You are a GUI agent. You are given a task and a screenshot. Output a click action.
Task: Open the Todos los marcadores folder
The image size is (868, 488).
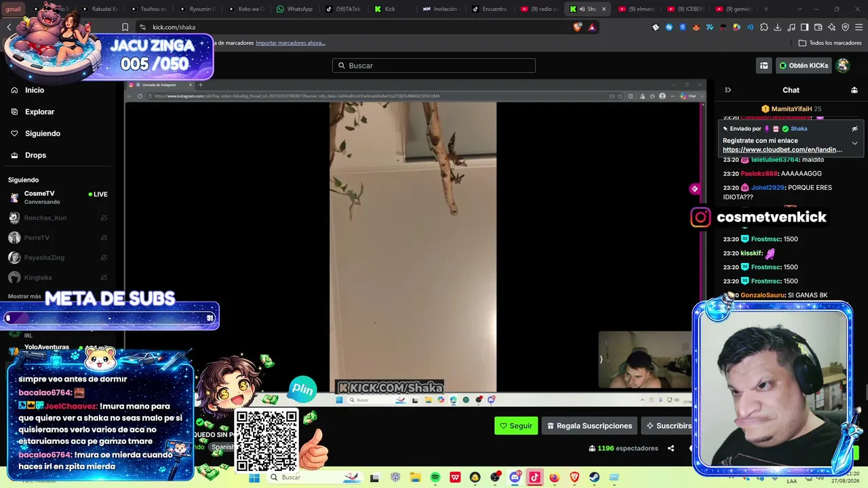coord(830,43)
